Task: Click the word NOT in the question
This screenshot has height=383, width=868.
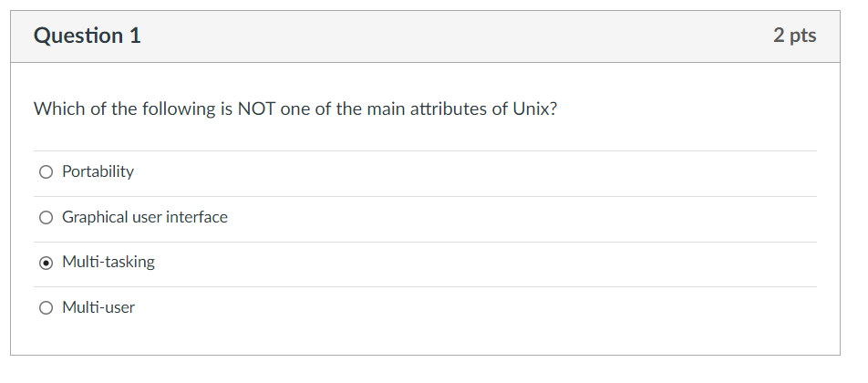Action: pyautogui.click(x=257, y=110)
